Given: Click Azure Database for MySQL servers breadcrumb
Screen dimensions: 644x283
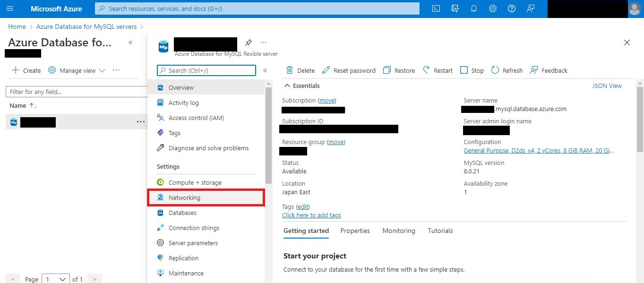Looking at the screenshot, I should click(86, 26).
